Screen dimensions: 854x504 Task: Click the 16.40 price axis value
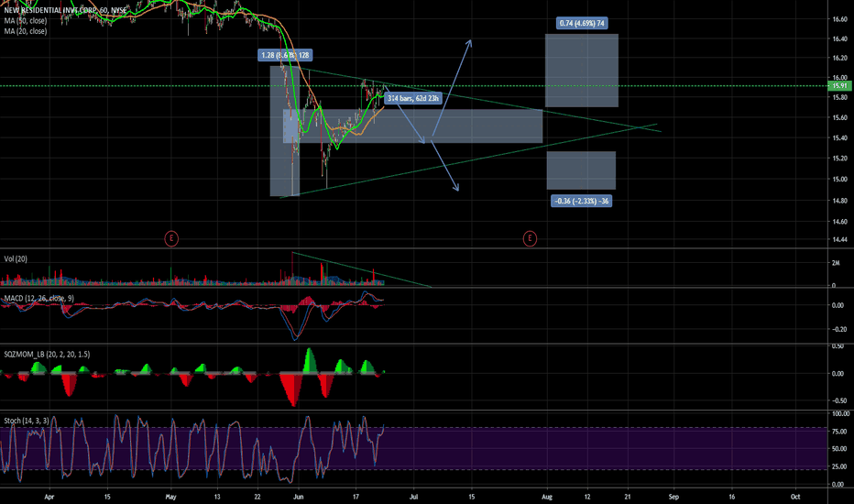(x=839, y=38)
